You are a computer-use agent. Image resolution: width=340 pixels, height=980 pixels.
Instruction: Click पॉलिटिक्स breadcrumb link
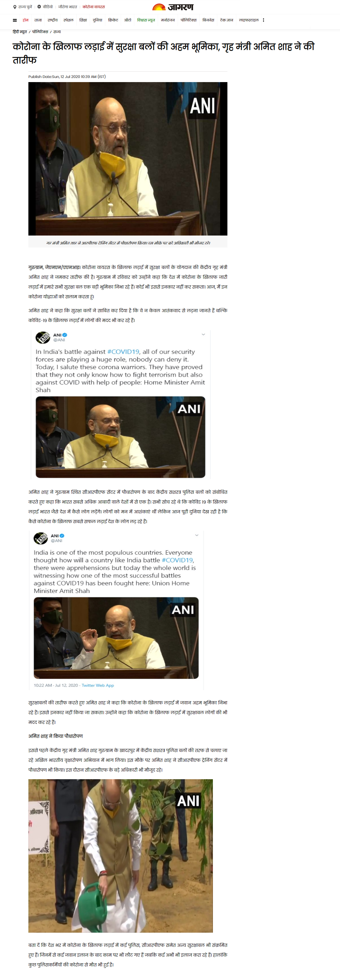click(x=40, y=32)
